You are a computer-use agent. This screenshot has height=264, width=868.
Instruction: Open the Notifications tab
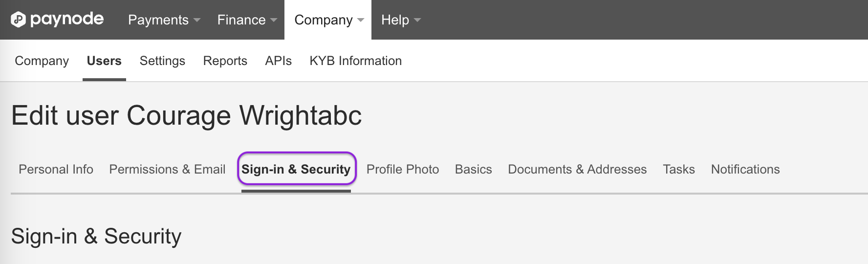pos(745,169)
